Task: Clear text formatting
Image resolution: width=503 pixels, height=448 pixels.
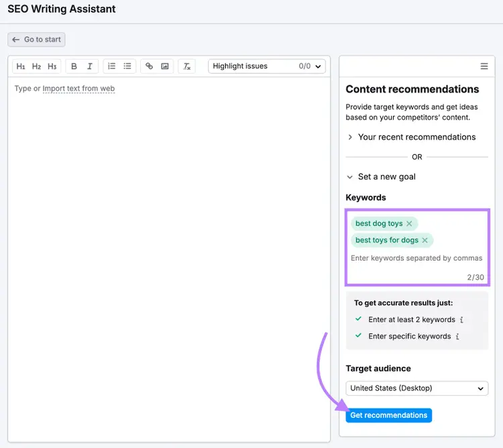Action: (186, 66)
